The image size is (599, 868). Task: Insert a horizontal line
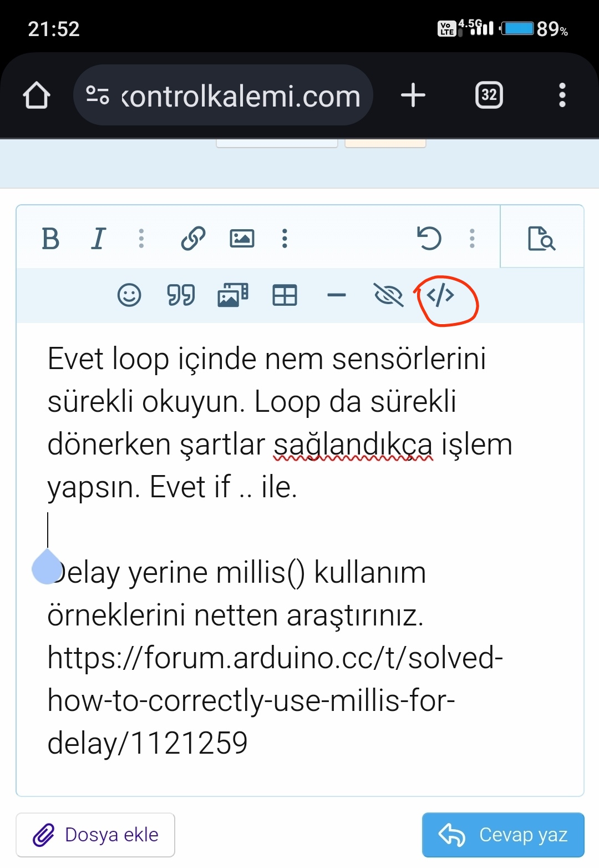tap(337, 295)
